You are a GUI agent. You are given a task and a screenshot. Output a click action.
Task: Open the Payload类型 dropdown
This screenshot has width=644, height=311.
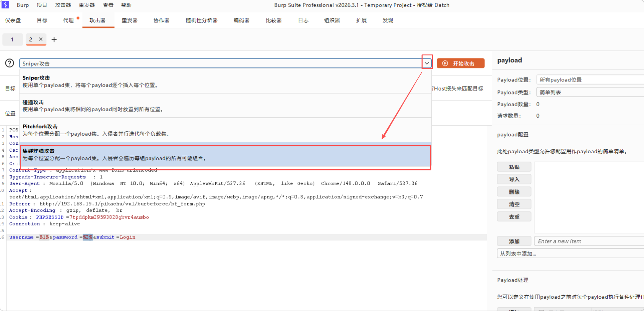click(x=590, y=92)
